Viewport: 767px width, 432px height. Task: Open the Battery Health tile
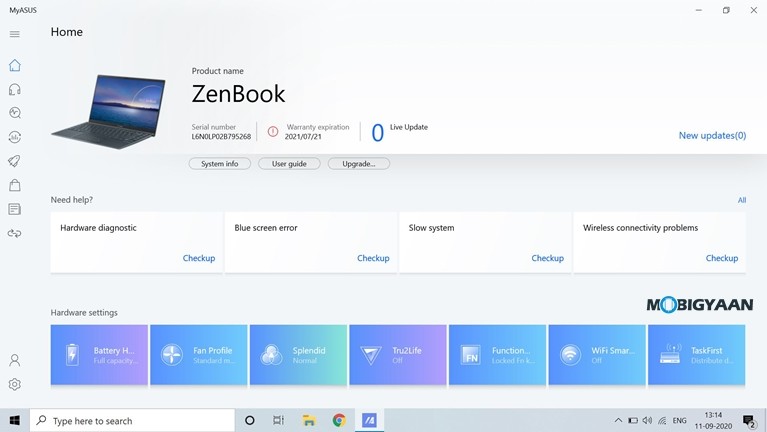click(99, 355)
